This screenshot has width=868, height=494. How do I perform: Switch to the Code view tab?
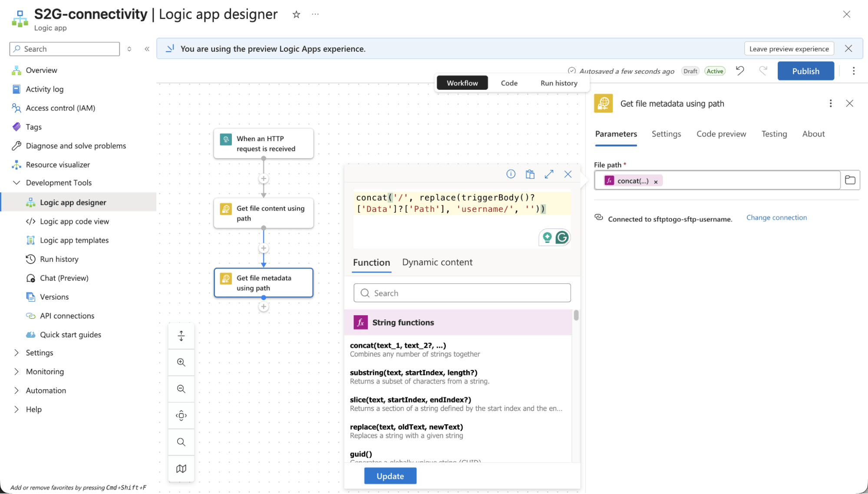509,83
